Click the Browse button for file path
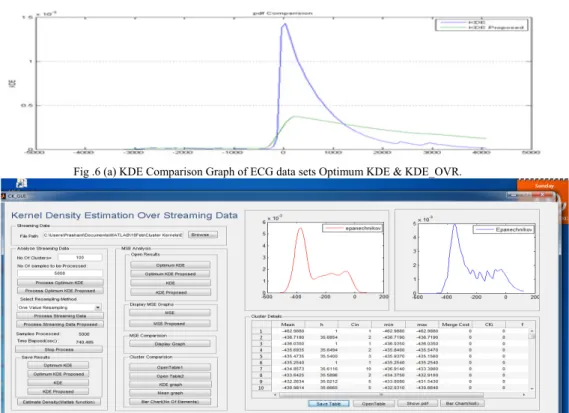This screenshot has width=569, height=413. [x=203, y=235]
